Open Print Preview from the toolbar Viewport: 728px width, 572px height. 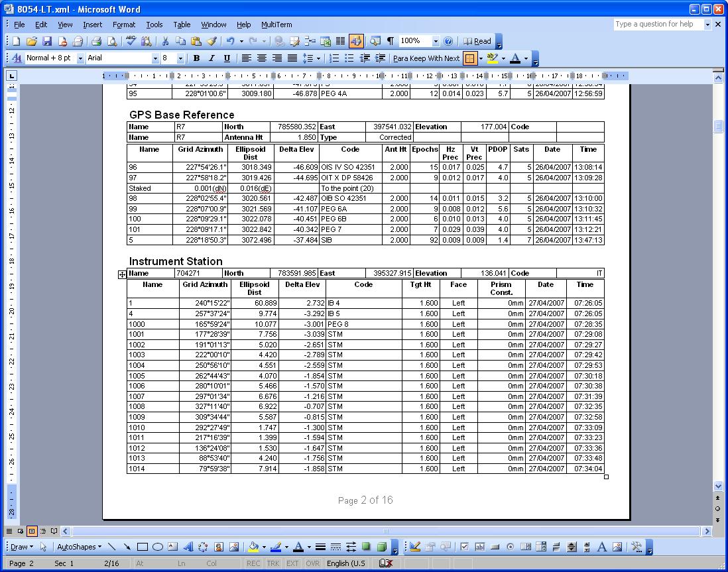(112, 41)
